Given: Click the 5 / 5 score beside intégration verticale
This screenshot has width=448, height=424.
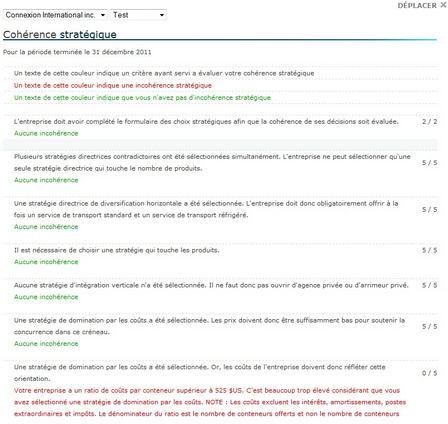Looking at the screenshot, I should coord(429,285).
